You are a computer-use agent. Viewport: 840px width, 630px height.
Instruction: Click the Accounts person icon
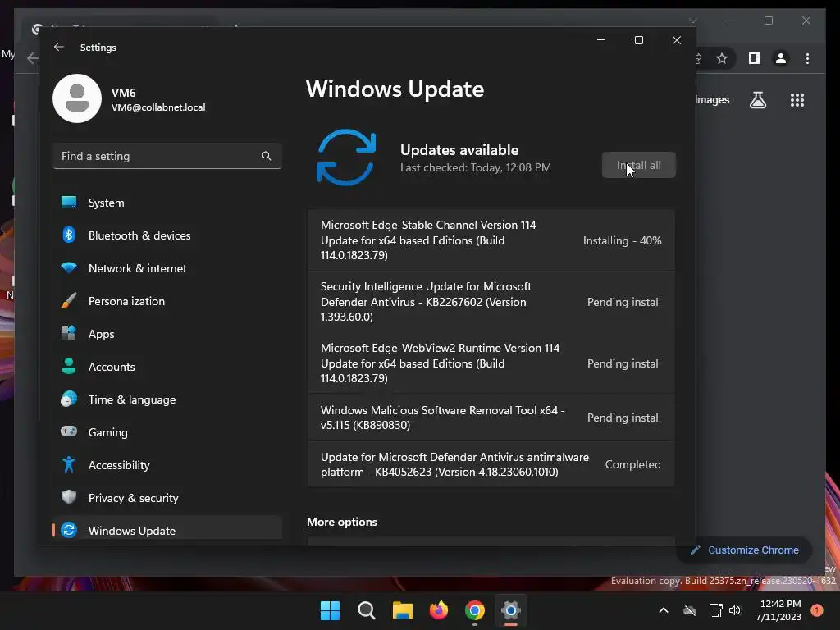tap(69, 366)
